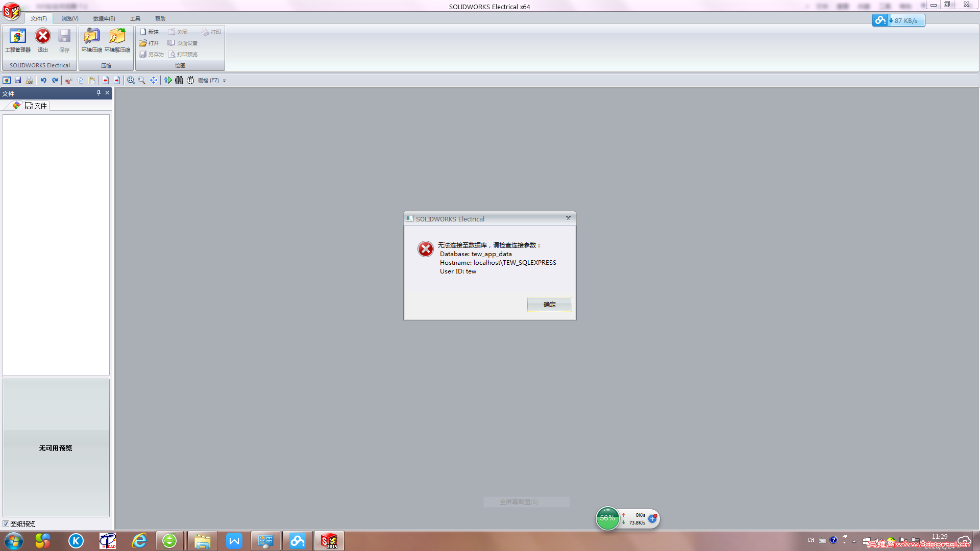Click the 87 KB/s cloud download widget
The image size is (980, 551).
[x=898, y=20]
